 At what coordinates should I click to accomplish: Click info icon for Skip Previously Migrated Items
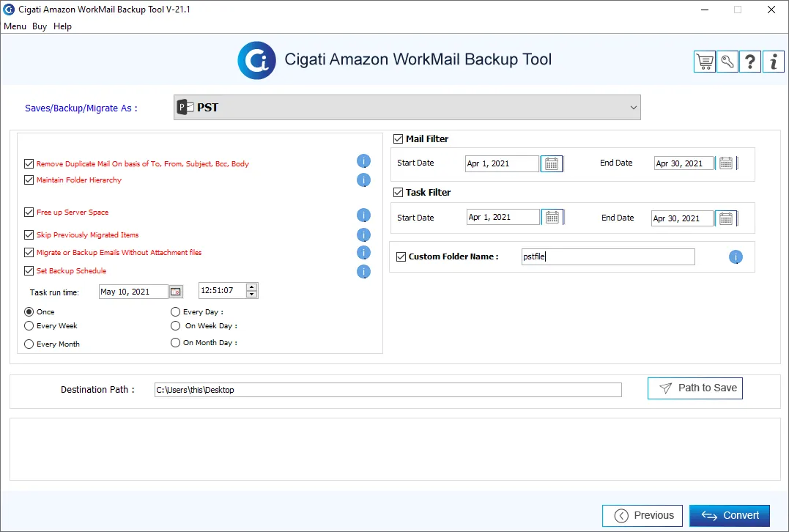(364, 235)
